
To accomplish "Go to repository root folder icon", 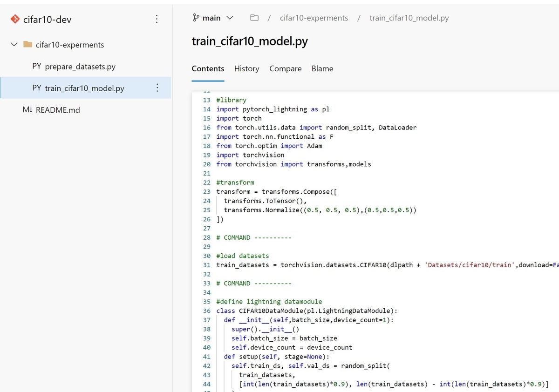I will point(254,18).
